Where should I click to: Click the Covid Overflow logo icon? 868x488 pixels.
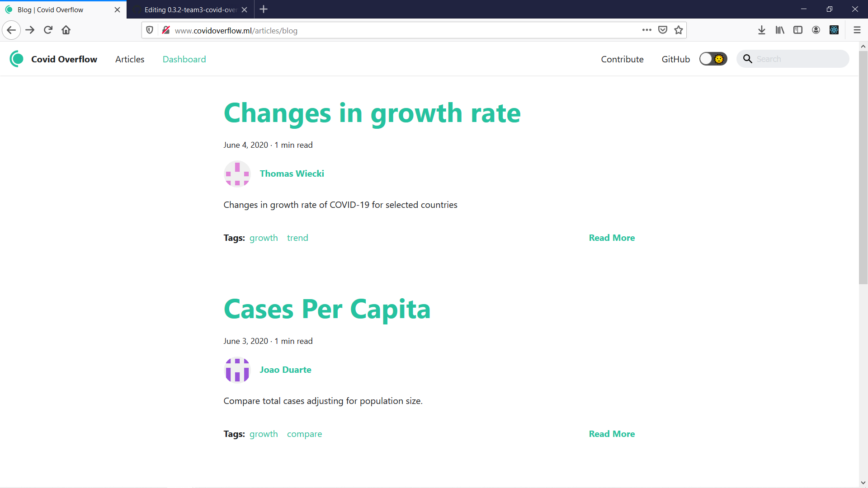pos(17,59)
